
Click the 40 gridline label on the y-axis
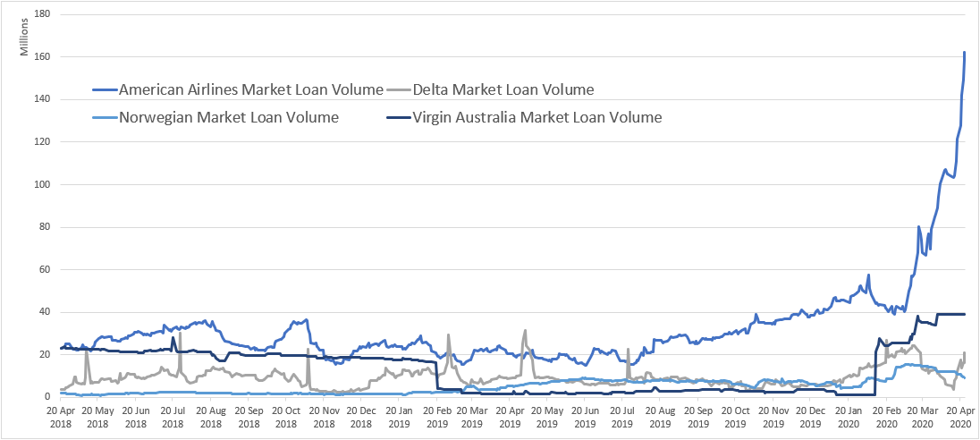pyautogui.click(x=45, y=312)
